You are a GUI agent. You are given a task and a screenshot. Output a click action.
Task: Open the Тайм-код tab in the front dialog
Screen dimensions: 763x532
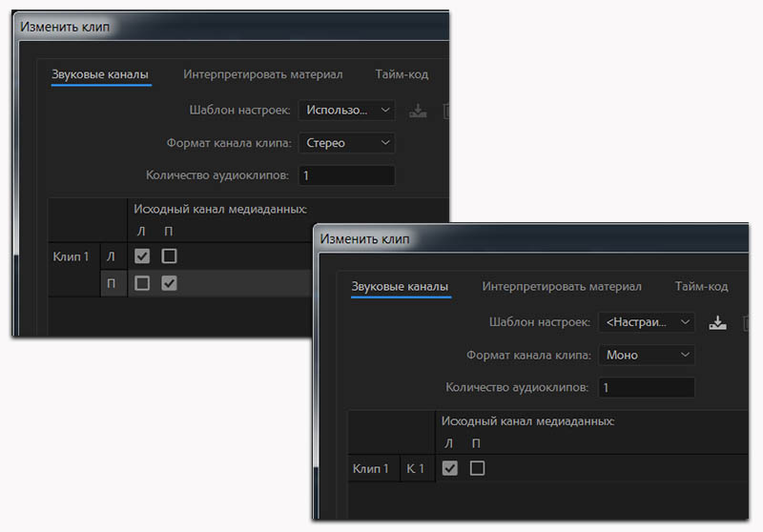(x=701, y=286)
